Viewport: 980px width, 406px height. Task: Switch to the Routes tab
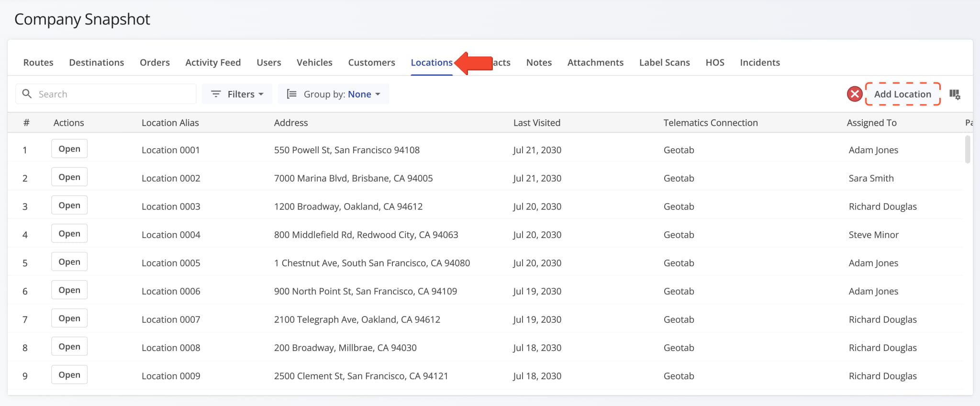click(38, 62)
